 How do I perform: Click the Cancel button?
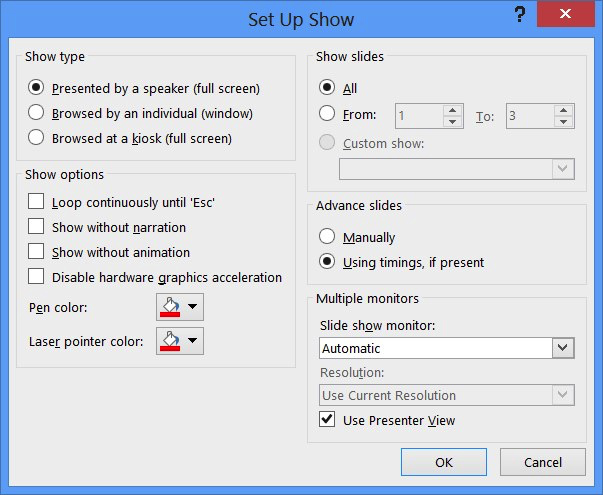pyautogui.click(x=544, y=462)
